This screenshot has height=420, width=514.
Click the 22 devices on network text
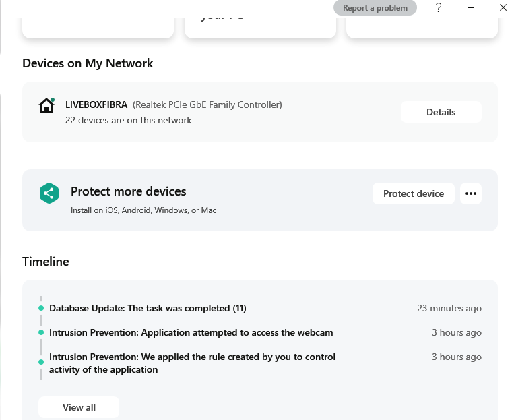tap(128, 120)
